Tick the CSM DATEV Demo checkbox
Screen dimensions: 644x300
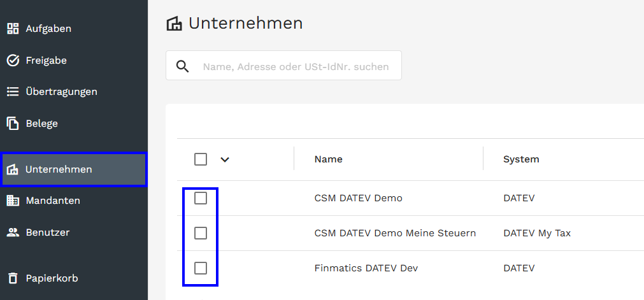(201, 198)
